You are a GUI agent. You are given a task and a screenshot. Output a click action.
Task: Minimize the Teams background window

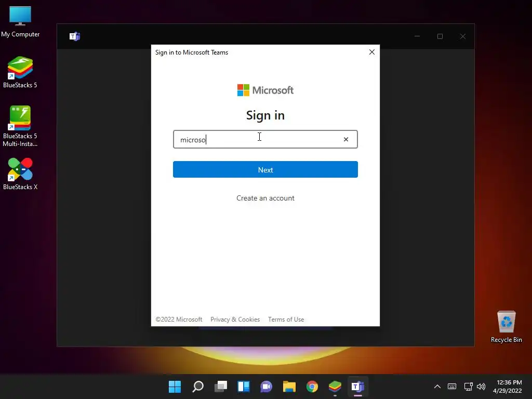click(x=417, y=36)
